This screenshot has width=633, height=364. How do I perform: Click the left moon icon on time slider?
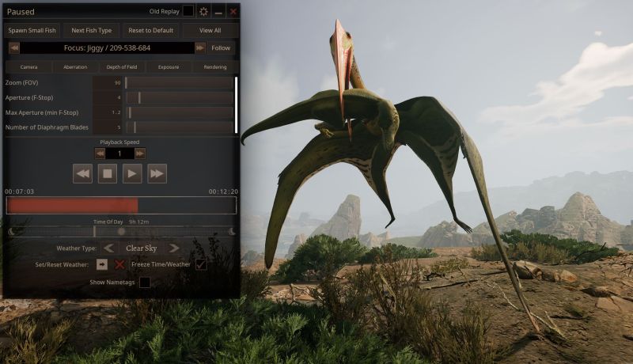(x=12, y=232)
